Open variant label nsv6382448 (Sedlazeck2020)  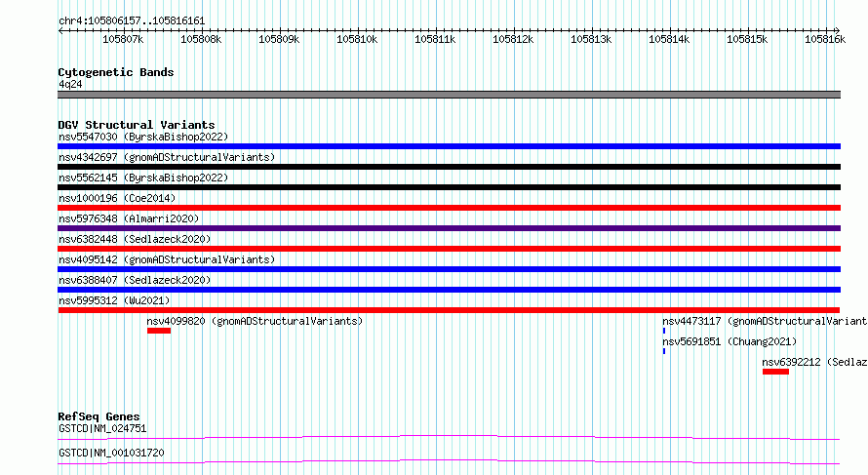click(135, 239)
